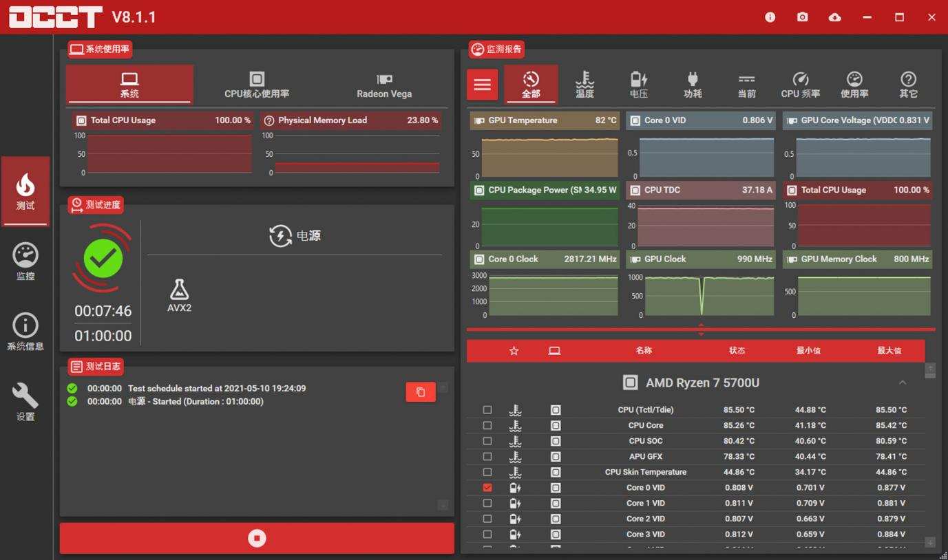Click the monitor display column header icon

(x=554, y=351)
